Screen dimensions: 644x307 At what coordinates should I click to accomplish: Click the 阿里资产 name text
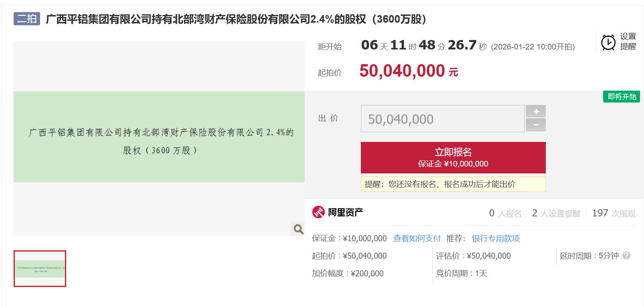pyautogui.click(x=345, y=212)
